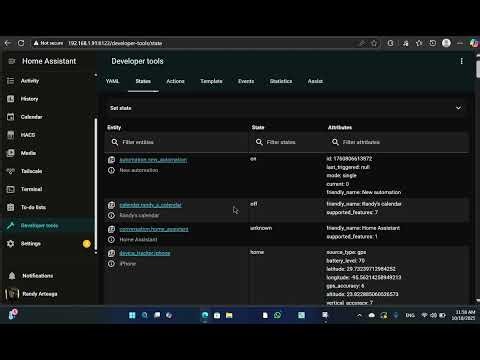Focus the Filter states search field
The image size is (480, 360).
287,142
